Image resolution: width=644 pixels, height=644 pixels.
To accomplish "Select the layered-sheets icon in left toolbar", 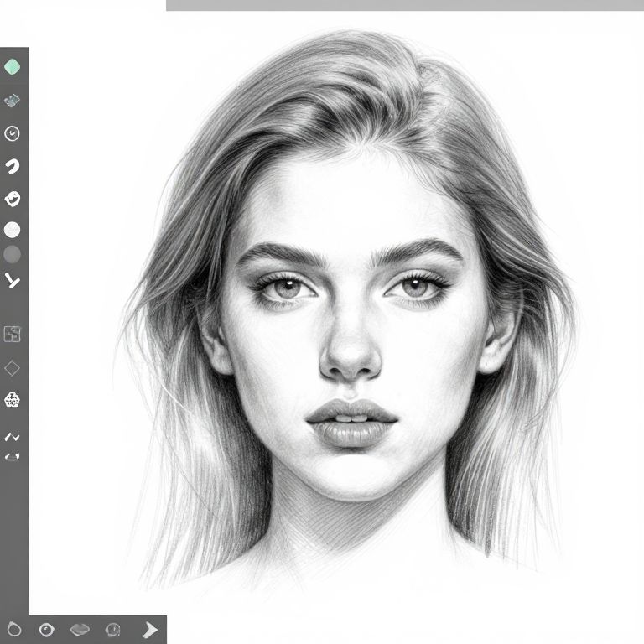I will pos(12,101).
